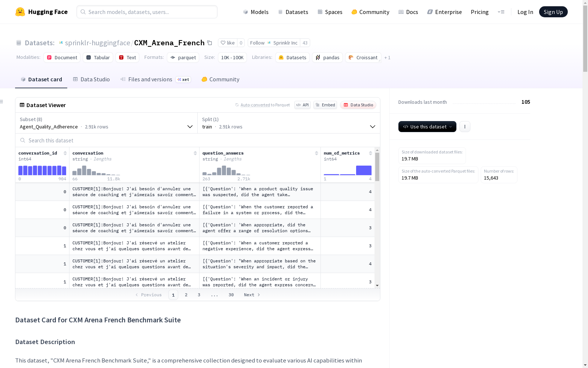588x368 pixels.
Task: Jump to page 30 of the table
Action: 231,295
